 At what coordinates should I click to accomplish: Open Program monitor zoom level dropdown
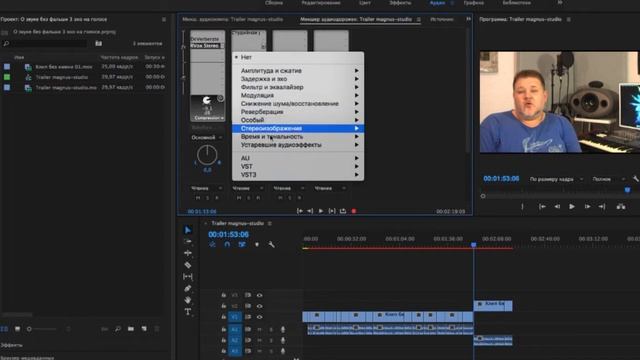click(x=557, y=179)
